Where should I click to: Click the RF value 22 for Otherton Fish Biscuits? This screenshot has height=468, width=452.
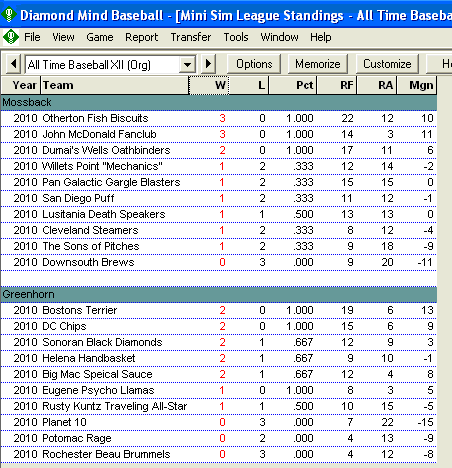347,118
